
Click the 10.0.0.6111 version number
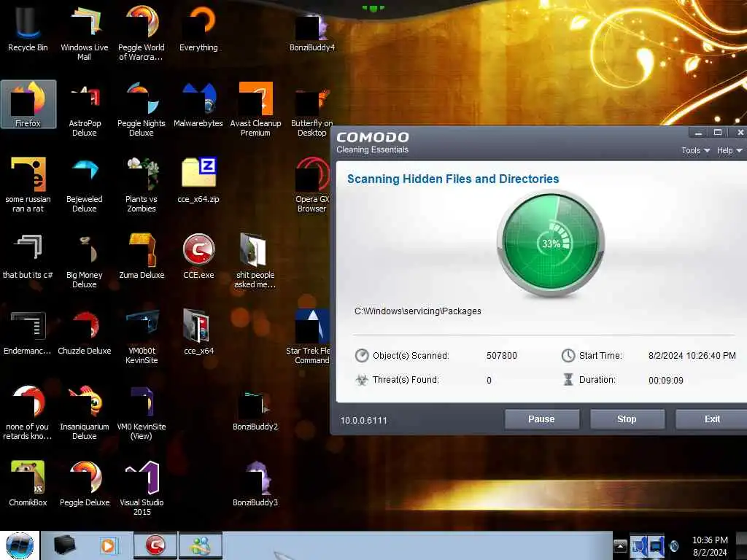tap(363, 421)
